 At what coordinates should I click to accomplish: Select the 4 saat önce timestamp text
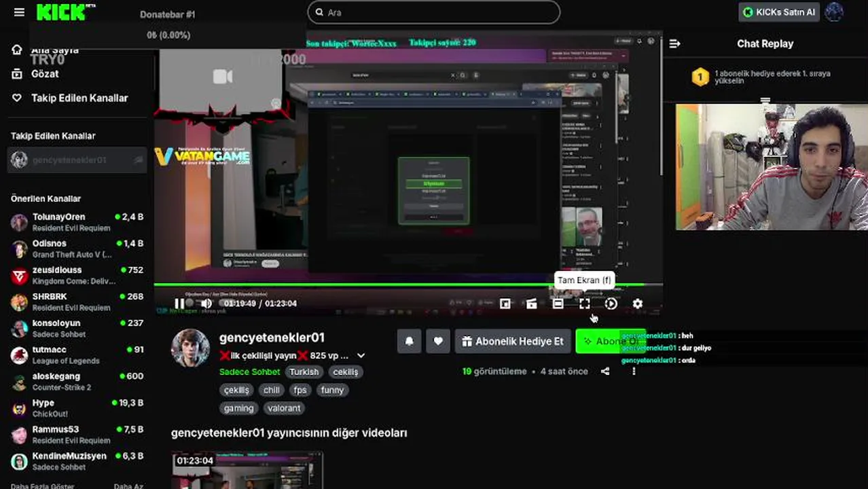564,372
